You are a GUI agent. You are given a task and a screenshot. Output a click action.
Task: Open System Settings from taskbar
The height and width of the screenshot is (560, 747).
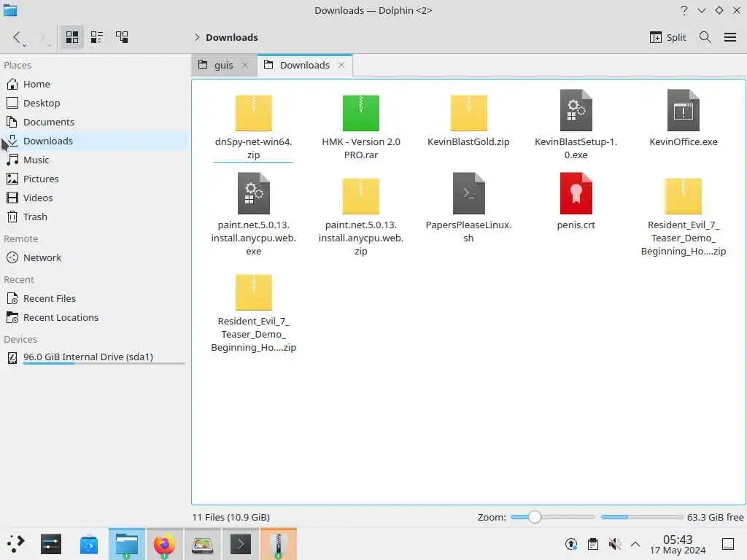click(51, 544)
